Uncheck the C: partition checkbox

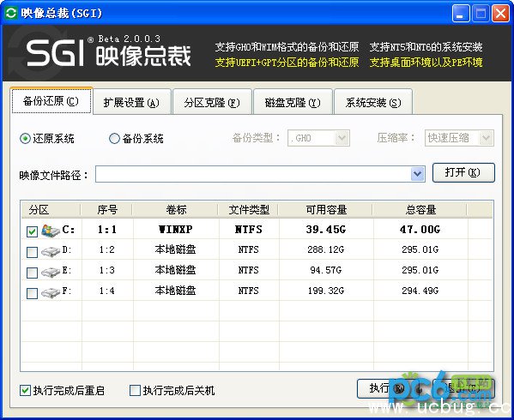pos(32,231)
